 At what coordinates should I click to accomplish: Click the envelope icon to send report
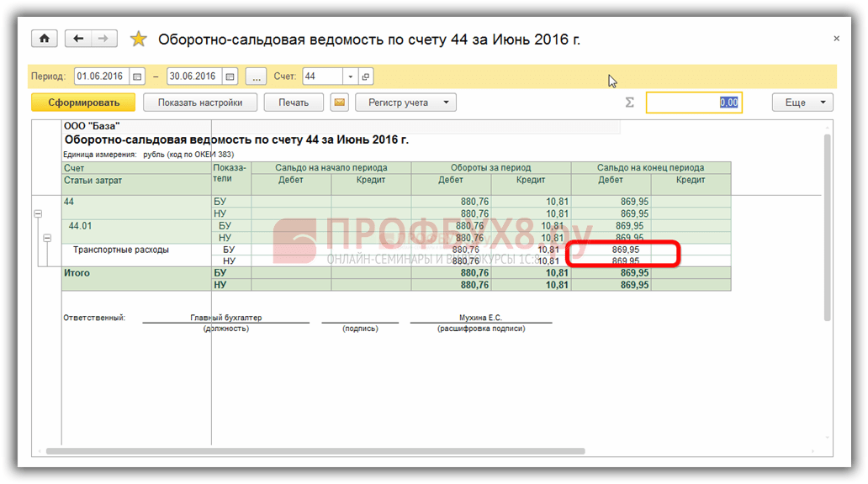pyautogui.click(x=340, y=103)
